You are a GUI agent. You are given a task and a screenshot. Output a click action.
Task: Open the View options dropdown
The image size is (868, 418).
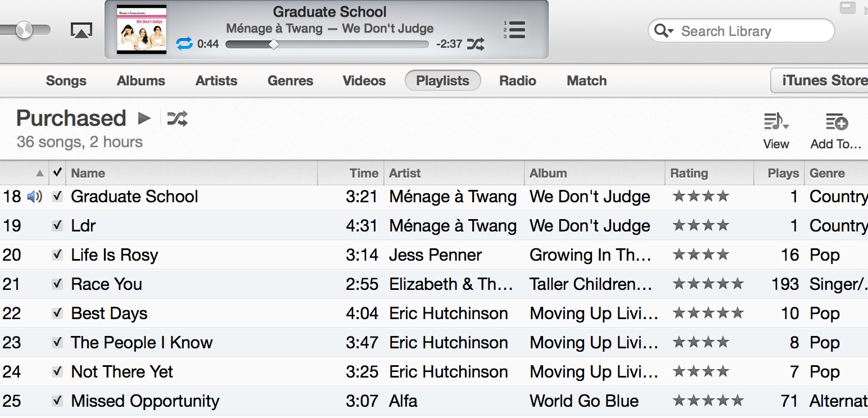coord(776,122)
